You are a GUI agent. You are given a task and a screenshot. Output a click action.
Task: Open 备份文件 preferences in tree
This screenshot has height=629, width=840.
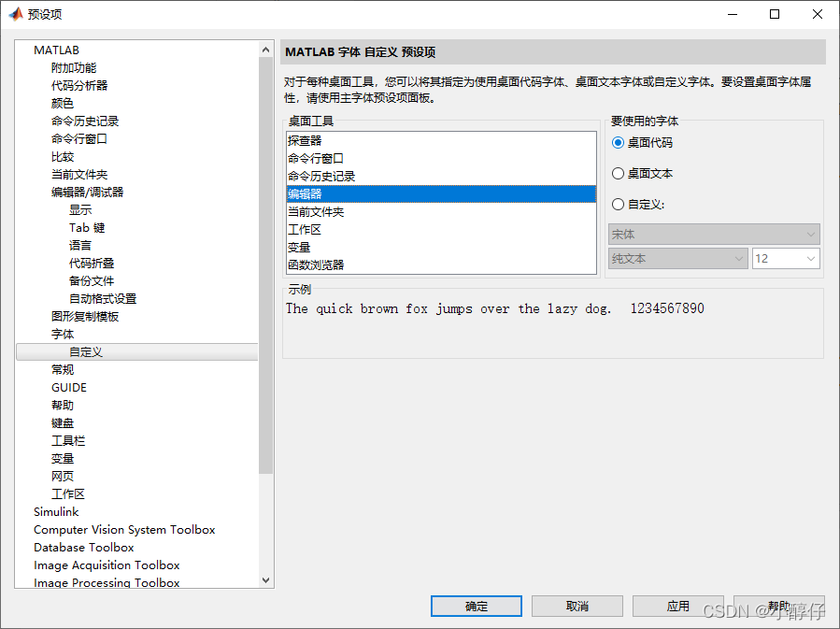tap(92, 280)
